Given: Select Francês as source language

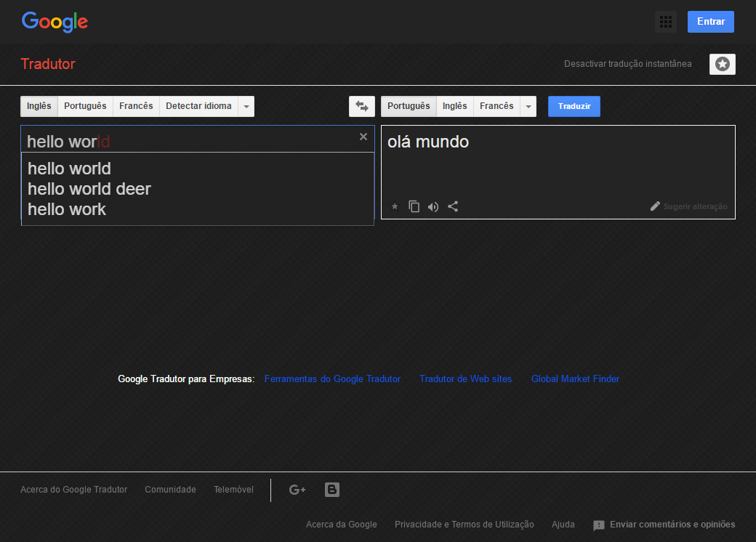Looking at the screenshot, I should pos(136,106).
